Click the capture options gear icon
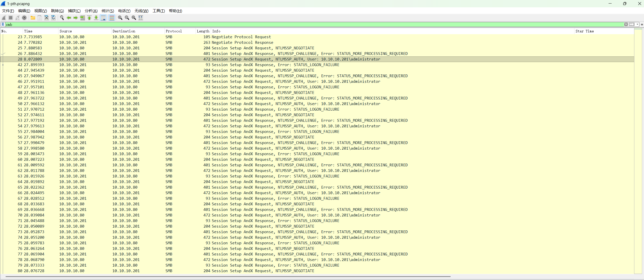Image resolution: width=644 pixels, height=280 pixels. [x=24, y=18]
